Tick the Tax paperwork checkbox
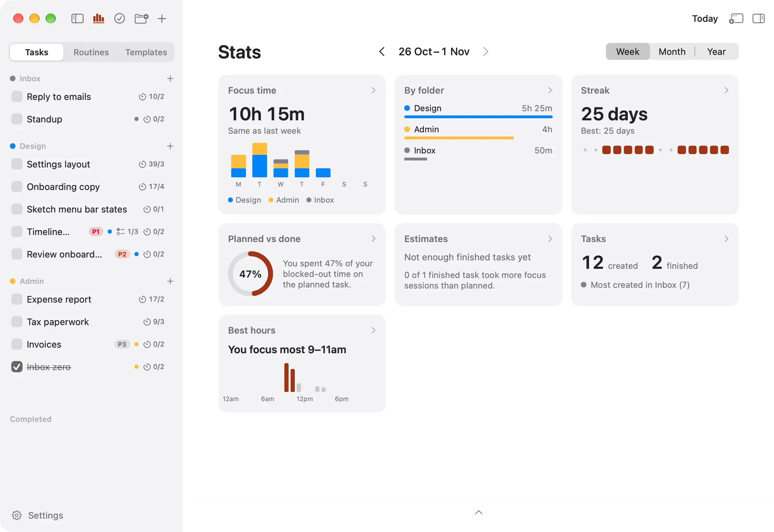 coord(17,322)
